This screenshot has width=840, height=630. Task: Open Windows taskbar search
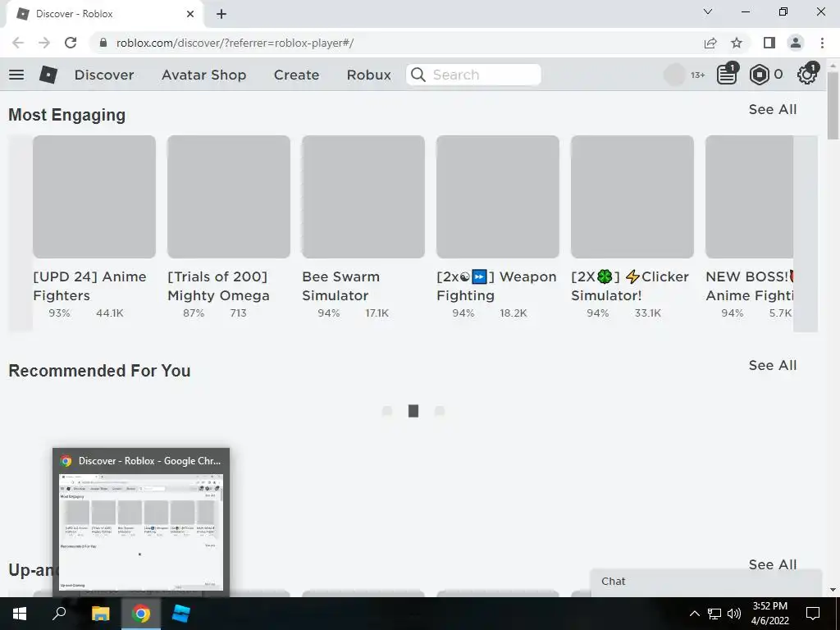[x=59, y=614]
